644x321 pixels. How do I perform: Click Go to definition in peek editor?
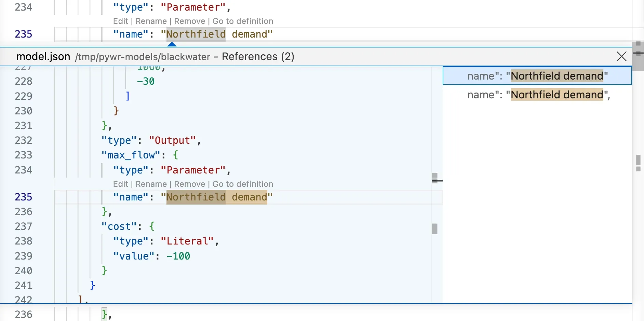[x=243, y=184]
